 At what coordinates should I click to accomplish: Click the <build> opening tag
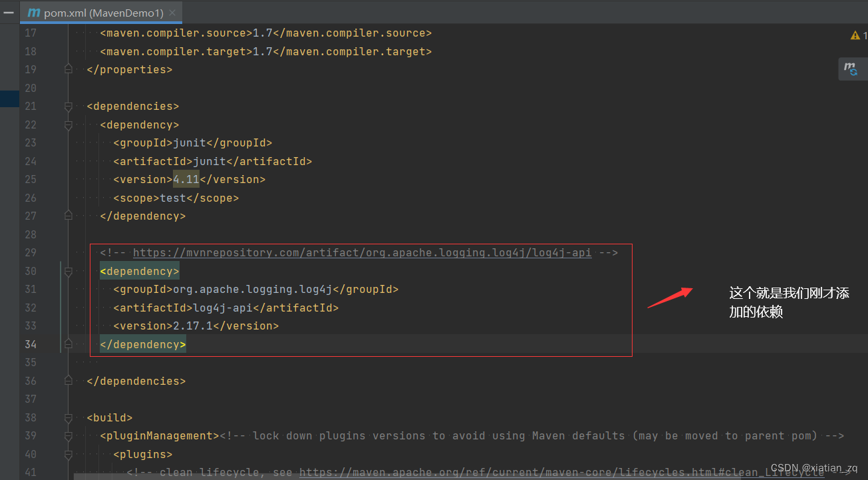(x=110, y=417)
